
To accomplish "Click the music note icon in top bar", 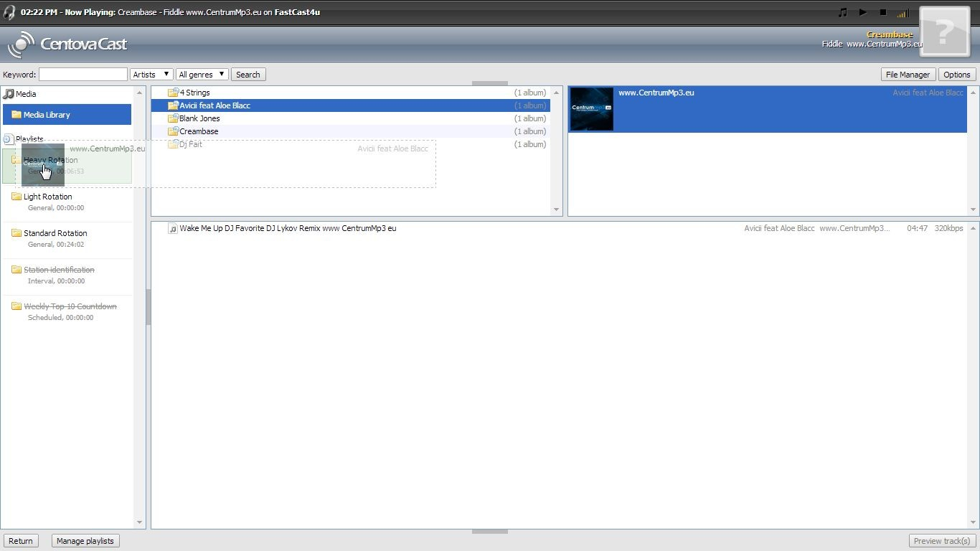I will [843, 12].
